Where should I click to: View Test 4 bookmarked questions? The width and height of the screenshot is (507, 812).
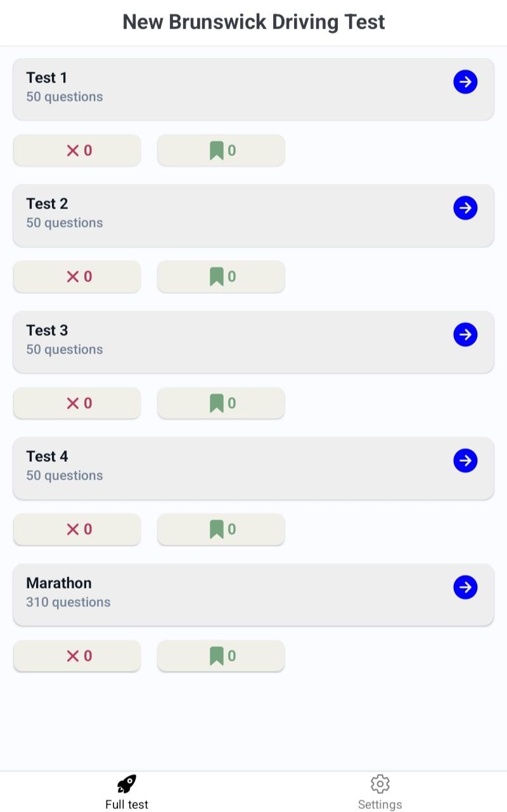221,529
